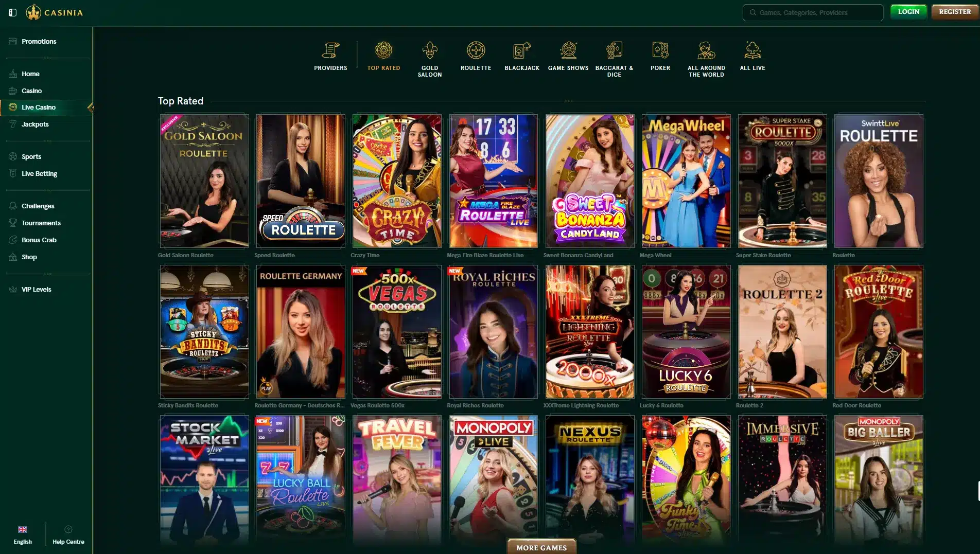Click the Casino sidebar icon
Screen dimensions: 980x554
coord(13,91)
